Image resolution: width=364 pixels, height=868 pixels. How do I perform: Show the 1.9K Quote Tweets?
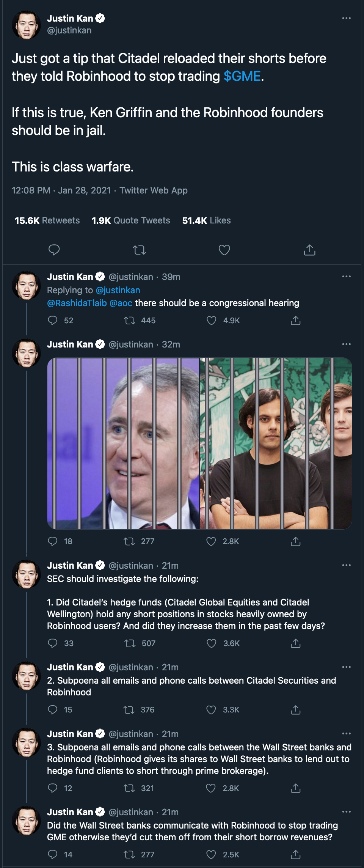[131, 220]
